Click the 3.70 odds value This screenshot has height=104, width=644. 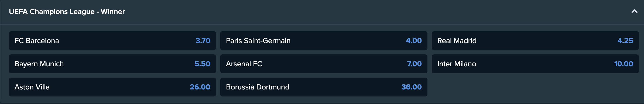click(203, 41)
